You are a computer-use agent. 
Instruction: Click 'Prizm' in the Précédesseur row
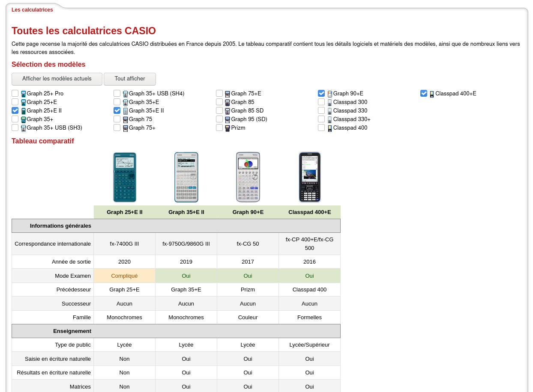(248, 290)
